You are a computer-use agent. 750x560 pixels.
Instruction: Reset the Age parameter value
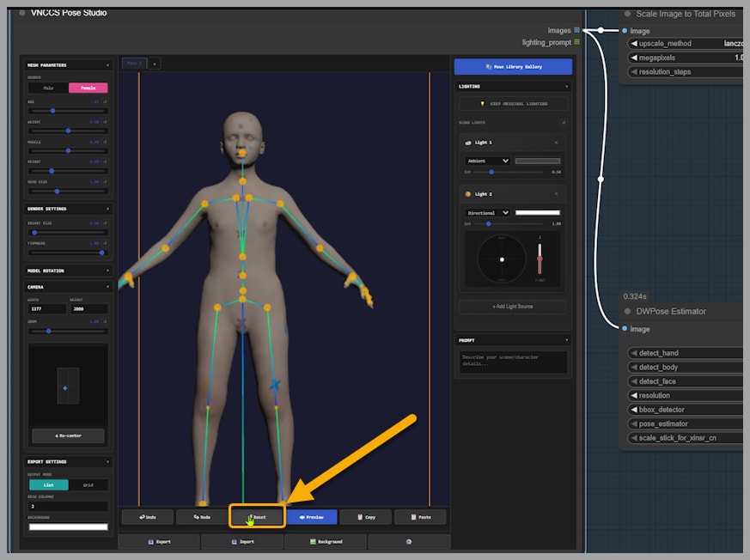tap(105, 101)
